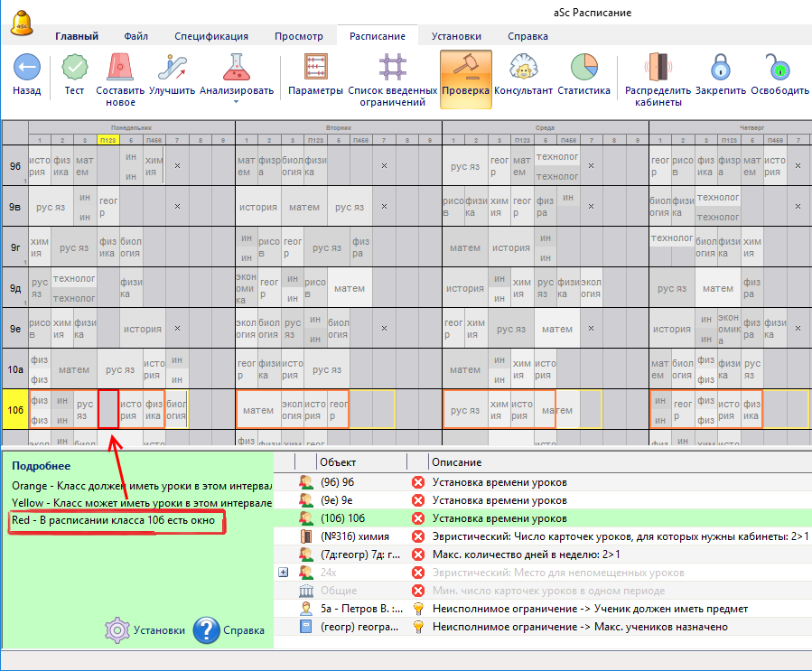The image size is (812, 671).
Task: Select the (№316) химия error row
Action: pos(542,536)
